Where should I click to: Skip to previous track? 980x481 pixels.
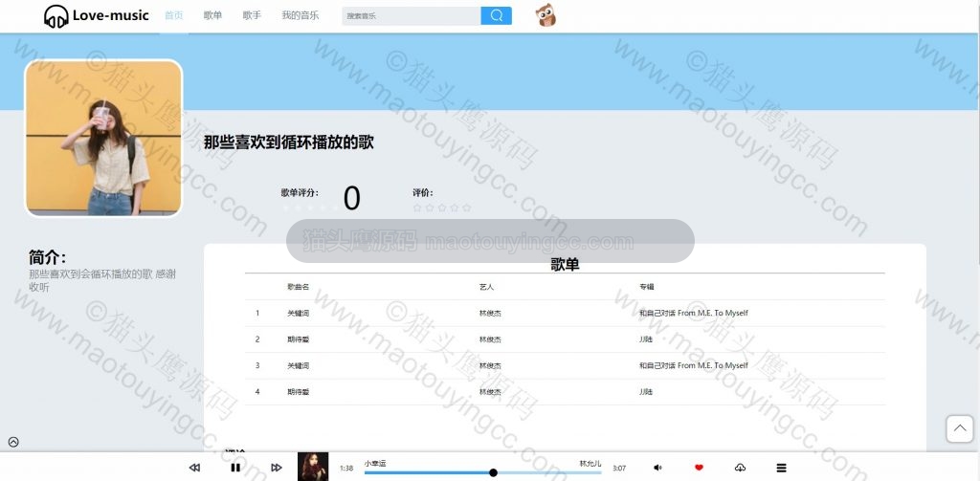click(x=194, y=468)
